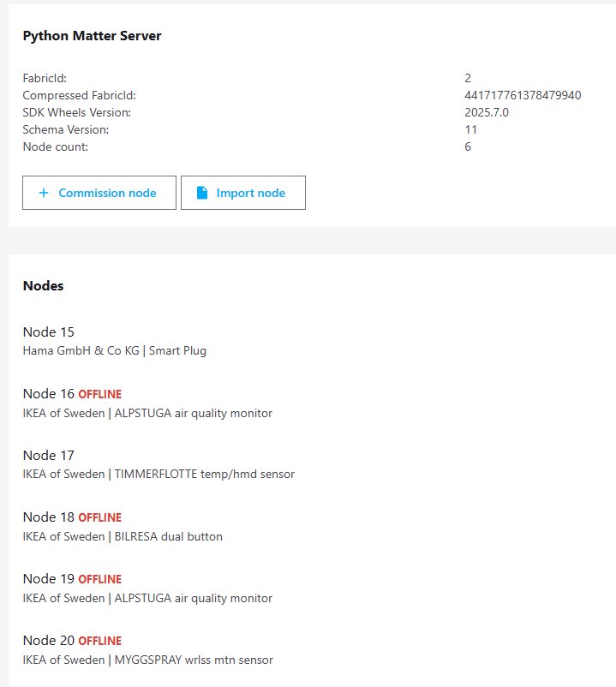
Task: Open Node 20 in the nodes list
Action: pyautogui.click(x=49, y=641)
